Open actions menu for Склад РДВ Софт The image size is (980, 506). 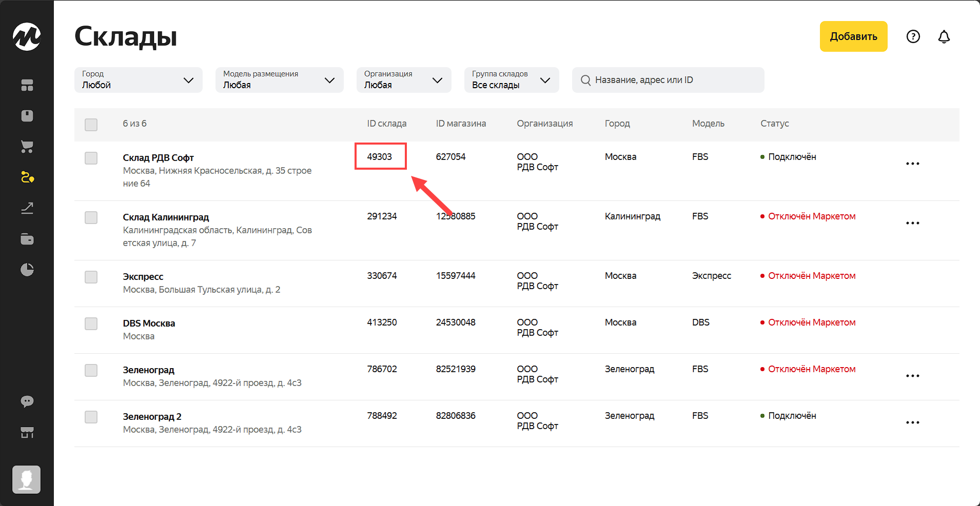coord(913,164)
